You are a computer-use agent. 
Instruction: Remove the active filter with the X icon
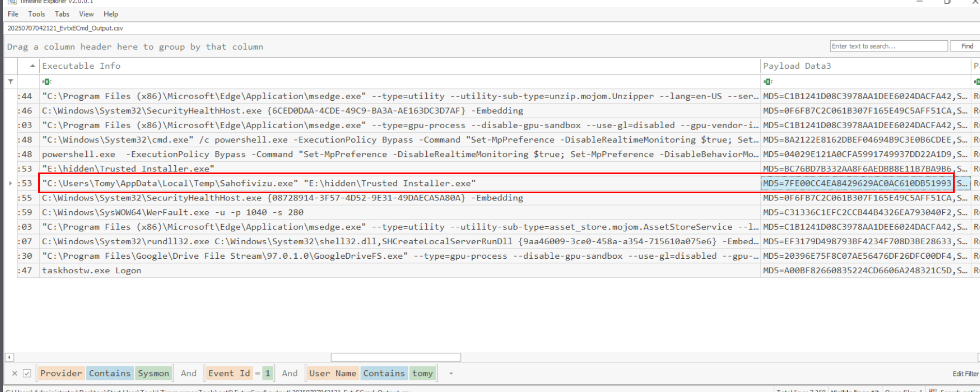[14, 373]
